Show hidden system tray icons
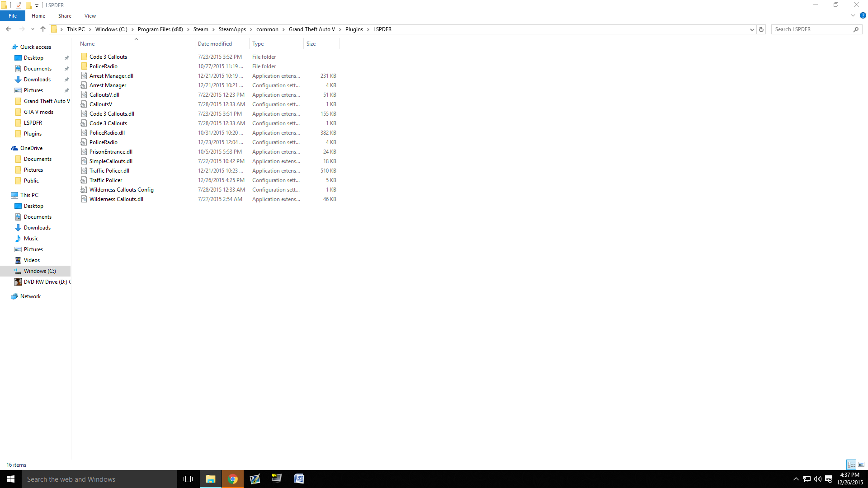Screen dimensions: 868x488 pyautogui.click(x=796, y=479)
